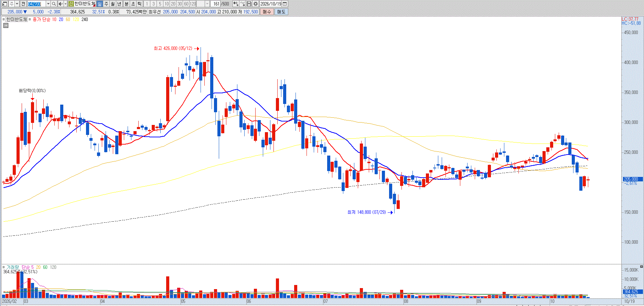Screen dimensions: 644x306
Task: Select daily (일) chart period
Action: [x=99, y=4]
